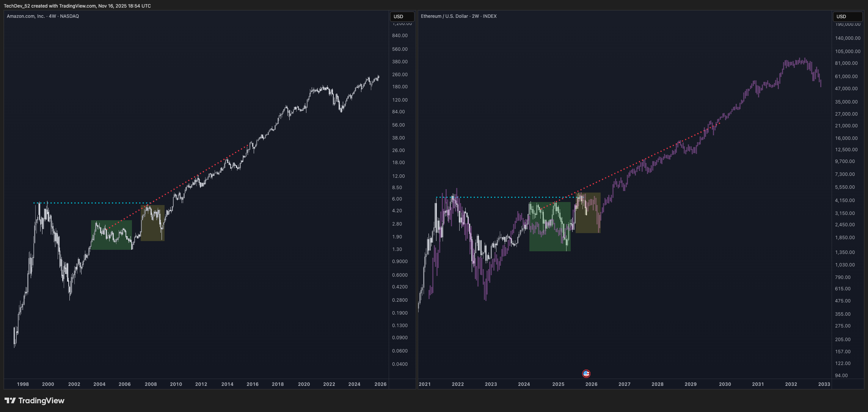Click the 4,150.00 price label on Ethereum scale
The image size is (868, 412).
pyautogui.click(x=845, y=200)
